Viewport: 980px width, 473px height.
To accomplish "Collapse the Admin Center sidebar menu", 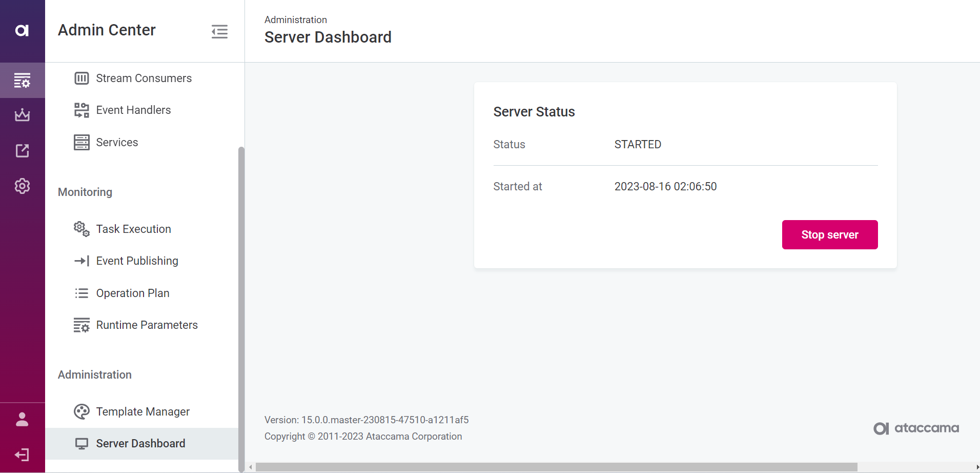I will (219, 32).
